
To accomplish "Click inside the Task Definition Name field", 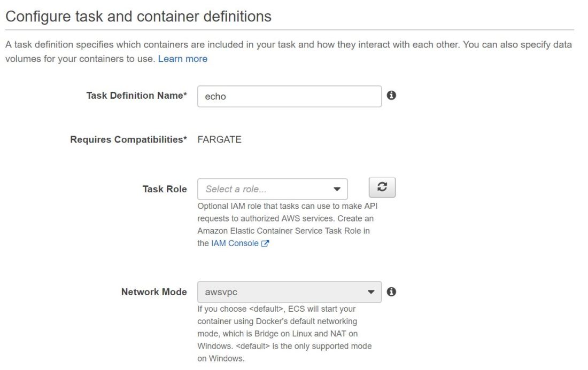I will [289, 96].
